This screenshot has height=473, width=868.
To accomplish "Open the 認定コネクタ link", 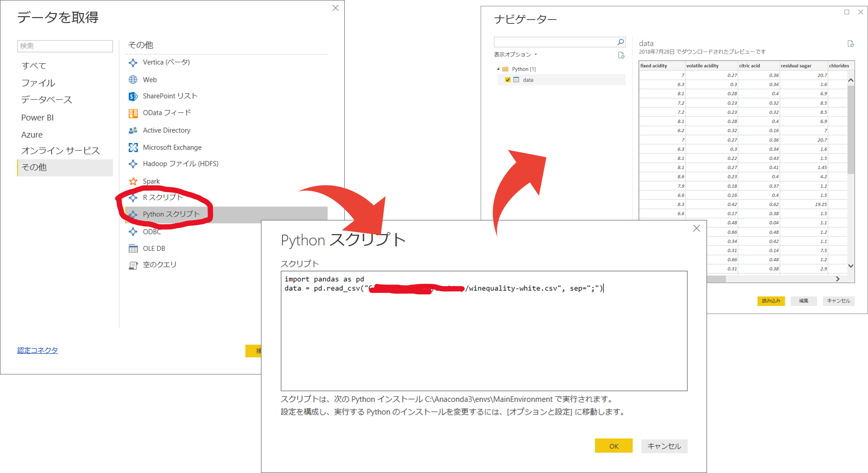I will (37, 350).
